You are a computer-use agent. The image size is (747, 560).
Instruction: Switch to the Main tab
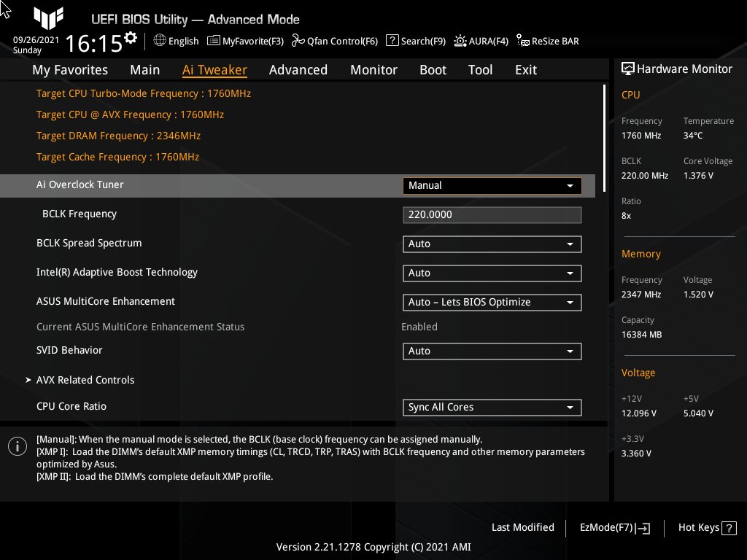(145, 70)
